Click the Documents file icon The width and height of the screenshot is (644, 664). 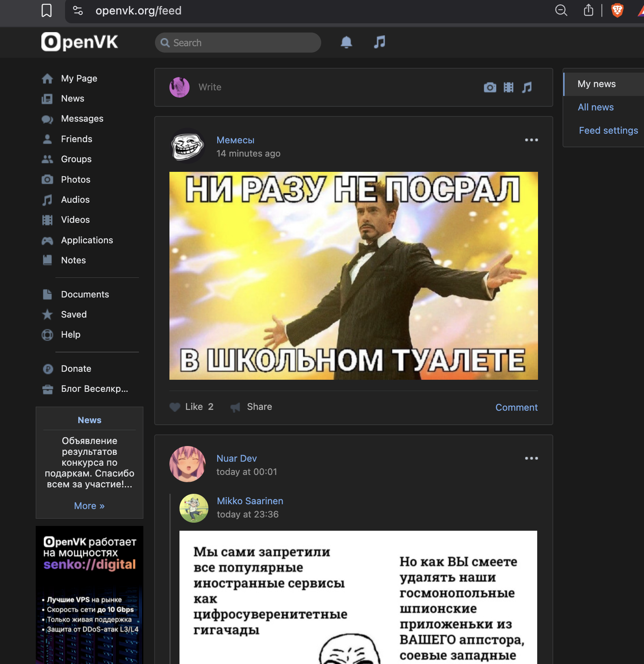[x=47, y=294]
